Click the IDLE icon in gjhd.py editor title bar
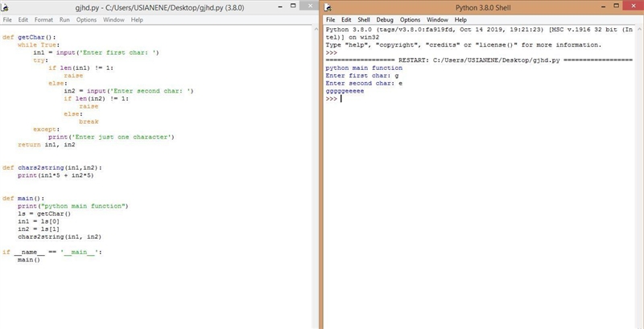644x329 pixels. click(x=6, y=7)
